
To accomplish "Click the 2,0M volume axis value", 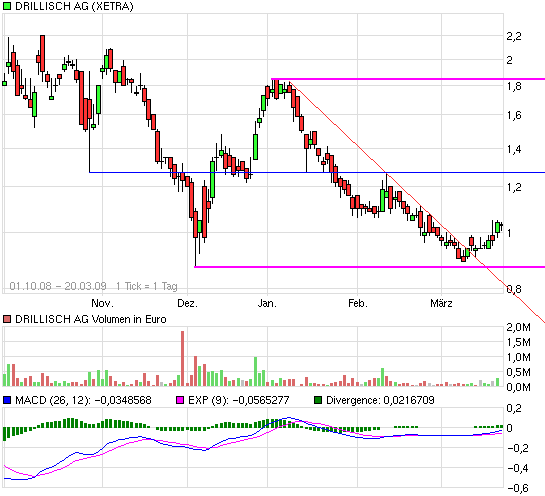I will point(519,327).
